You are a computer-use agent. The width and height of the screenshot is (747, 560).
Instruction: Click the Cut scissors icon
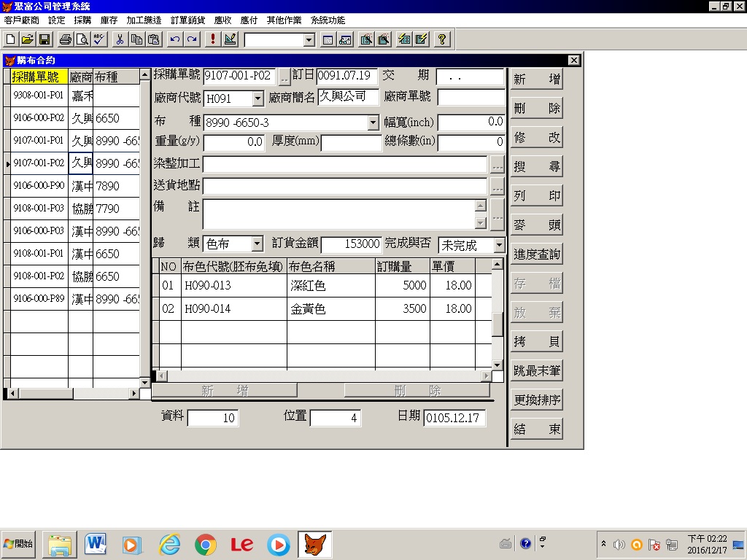[x=120, y=39]
